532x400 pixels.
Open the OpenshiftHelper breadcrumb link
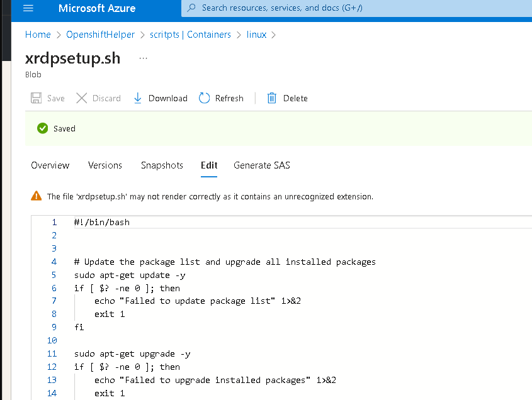(x=100, y=35)
